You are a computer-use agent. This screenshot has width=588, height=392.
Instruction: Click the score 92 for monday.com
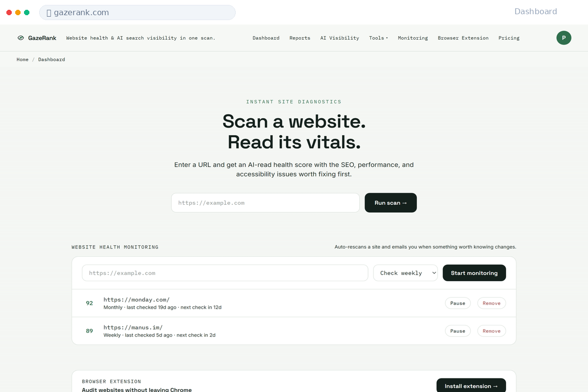pyautogui.click(x=89, y=303)
